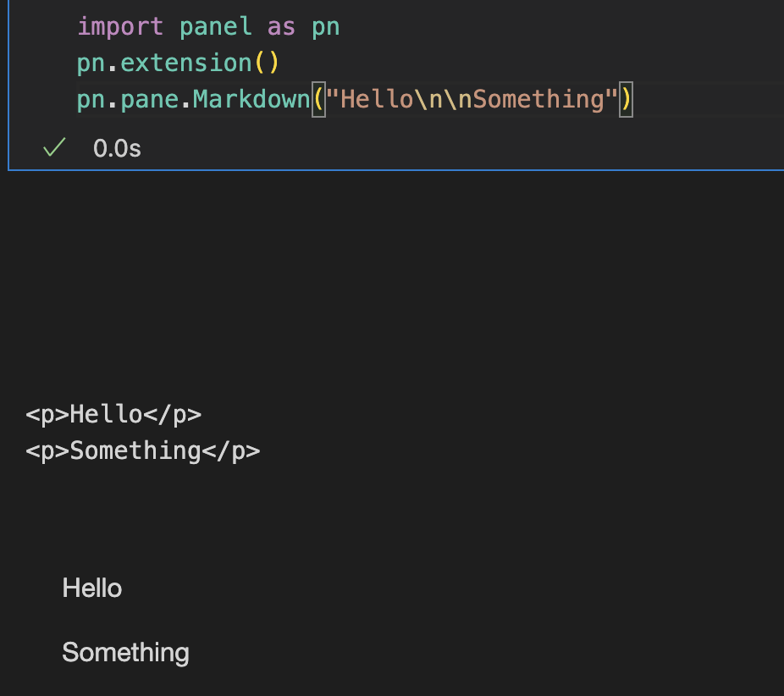Select the import keyword in the code
Viewport: 784px width, 696px height.
[119, 26]
